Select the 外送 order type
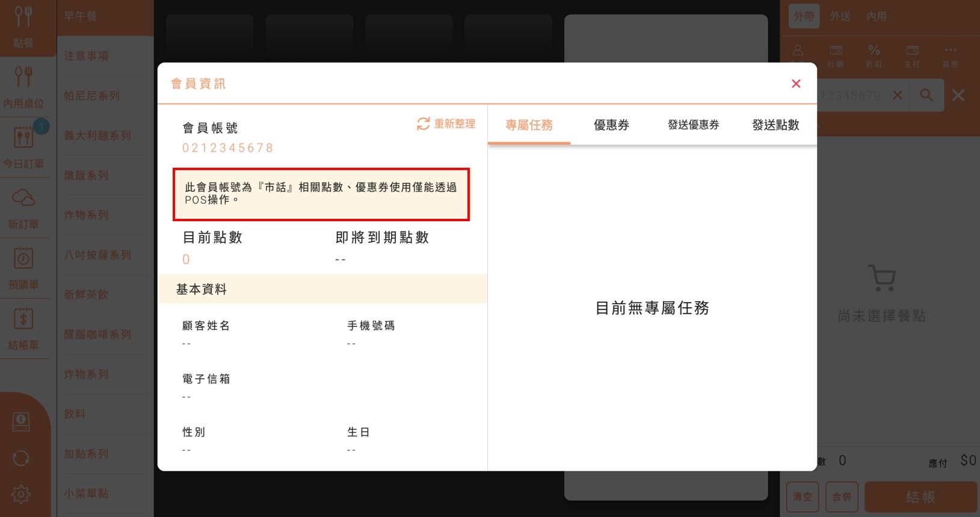Viewport: 980px width, 517px height. click(840, 16)
